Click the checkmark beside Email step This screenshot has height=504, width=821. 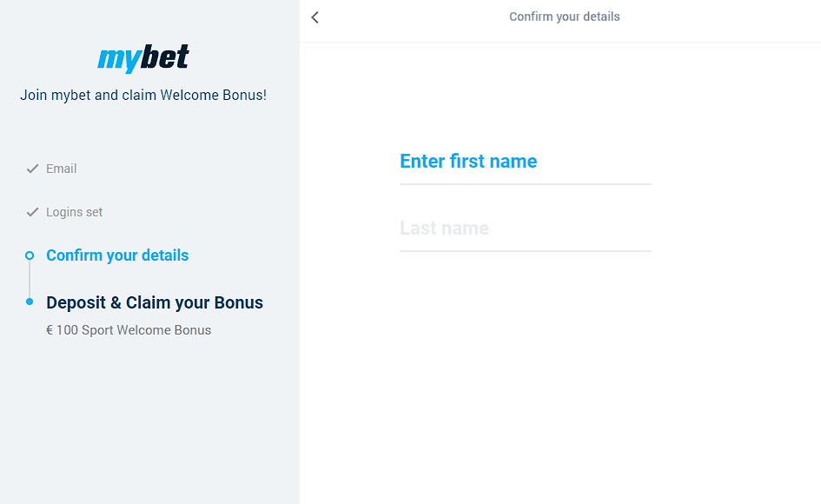[32, 169]
